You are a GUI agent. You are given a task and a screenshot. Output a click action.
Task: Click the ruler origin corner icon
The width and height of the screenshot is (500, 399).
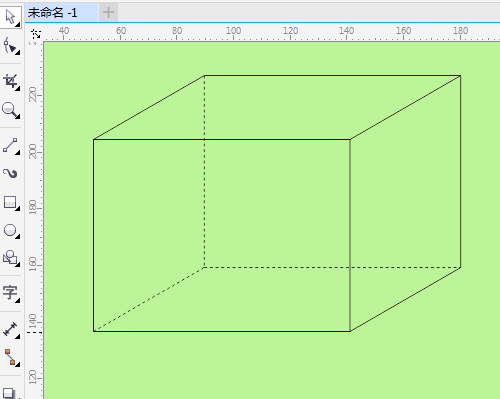coord(36,34)
